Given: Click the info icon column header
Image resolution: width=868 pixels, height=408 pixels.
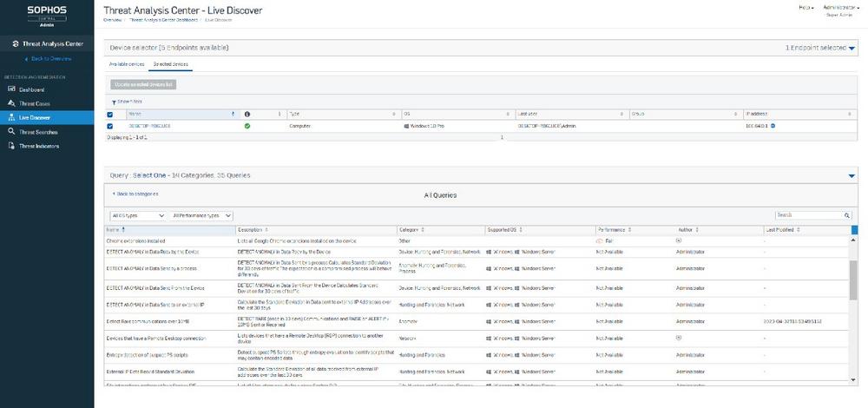Looking at the screenshot, I should (x=247, y=114).
